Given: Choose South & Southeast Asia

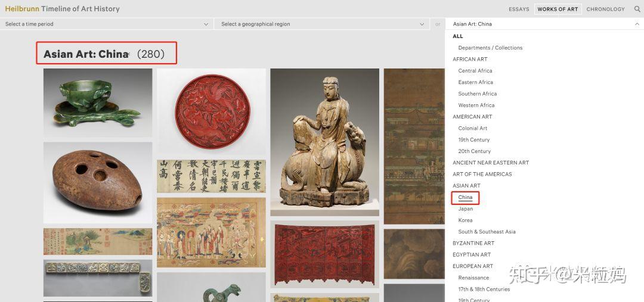Looking at the screenshot, I should tap(487, 232).
